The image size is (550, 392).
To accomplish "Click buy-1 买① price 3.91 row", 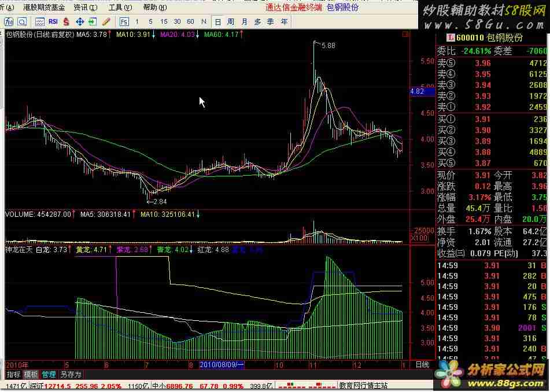I will click(x=492, y=119).
